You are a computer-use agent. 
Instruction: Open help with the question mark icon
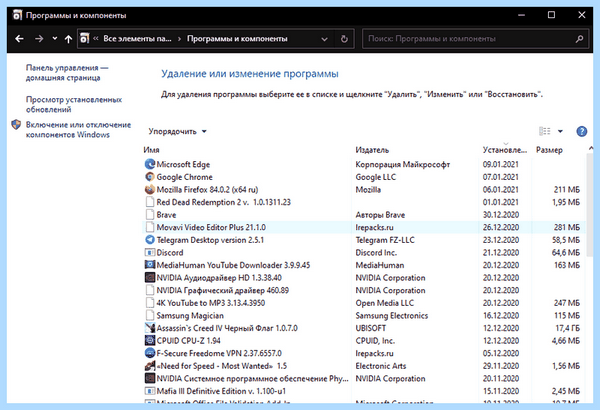581,131
